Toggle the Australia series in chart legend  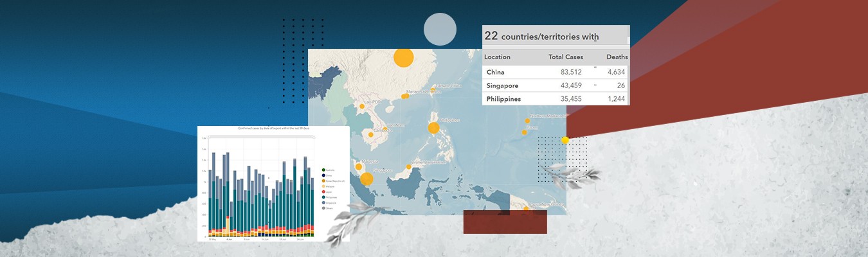click(323, 170)
